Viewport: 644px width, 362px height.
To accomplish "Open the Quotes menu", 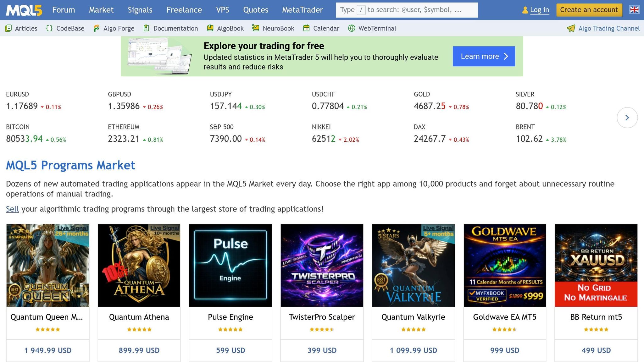I will (256, 10).
